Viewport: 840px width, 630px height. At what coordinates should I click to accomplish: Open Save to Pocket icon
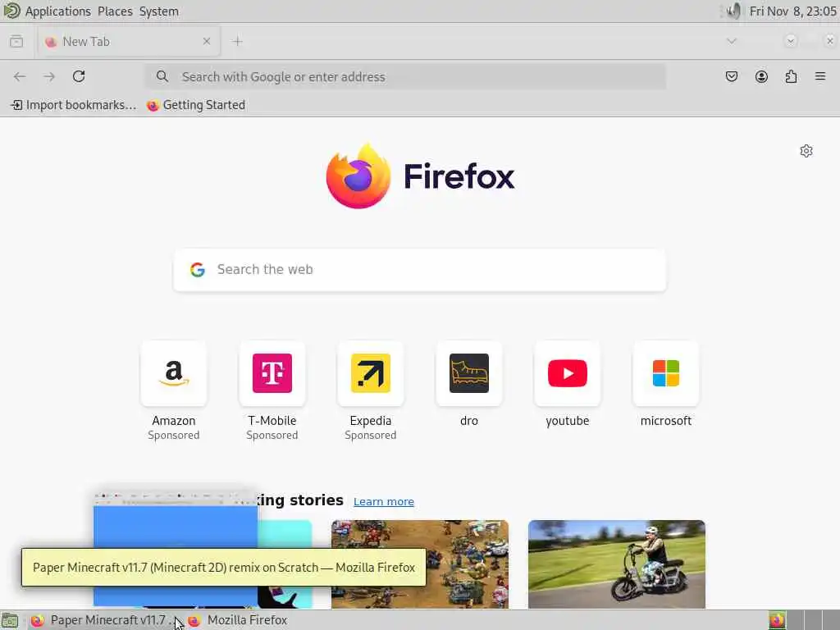[731, 76]
